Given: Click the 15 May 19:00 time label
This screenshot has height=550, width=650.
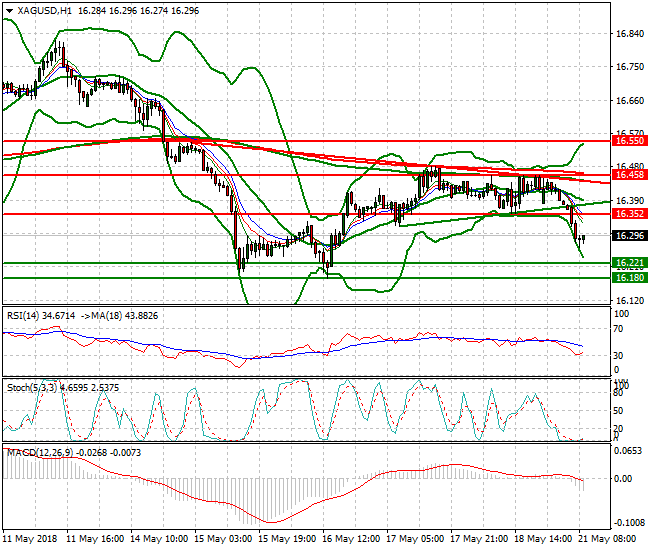Looking at the screenshot, I should (287, 539).
